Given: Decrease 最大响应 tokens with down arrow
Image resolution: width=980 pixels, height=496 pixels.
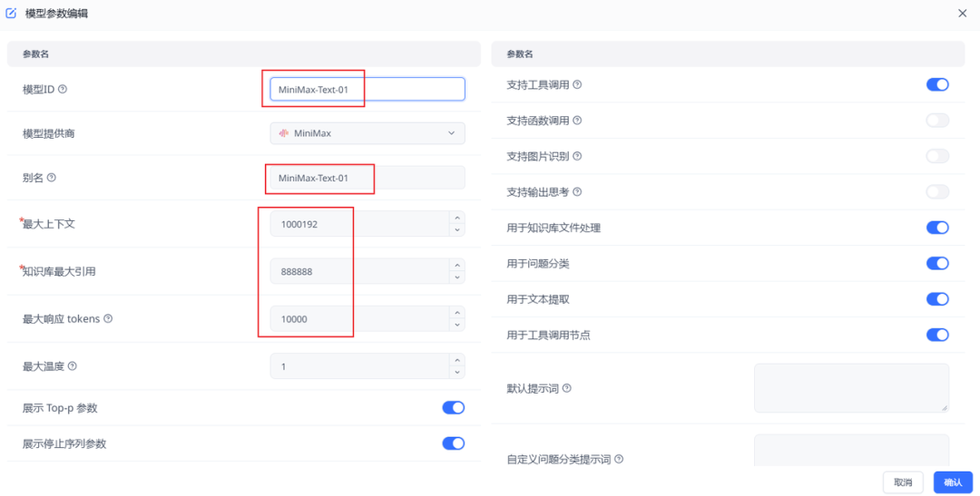Looking at the screenshot, I should [x=456, y=325].
